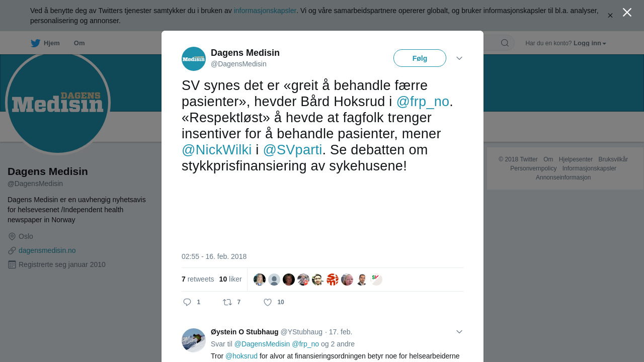Close the tweet overlay with large X
Image resolution: width=644 pixels, height=362 pixels.
(x=627, y=13)
